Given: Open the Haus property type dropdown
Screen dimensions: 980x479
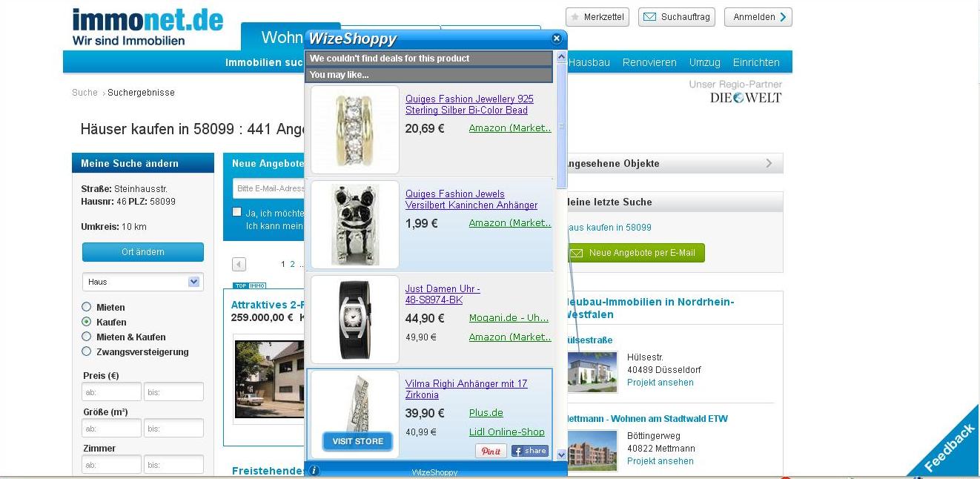Looking at the screenshot, I should click(x=143, y=282).
